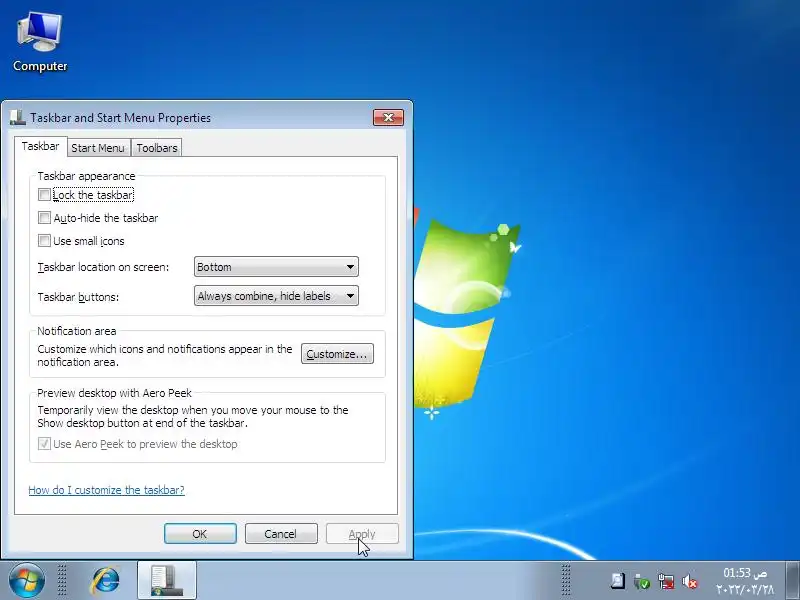Click the taskbar grip handle beside Start
The height and width of the screenshot is (600, 800).
click(62, 580)
